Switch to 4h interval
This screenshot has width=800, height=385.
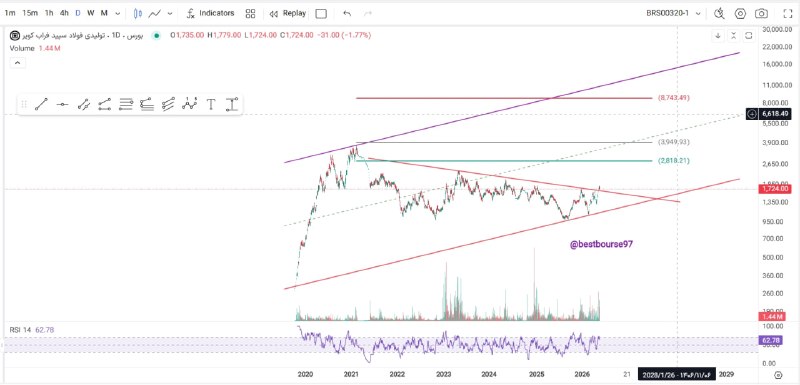point(64,13)
